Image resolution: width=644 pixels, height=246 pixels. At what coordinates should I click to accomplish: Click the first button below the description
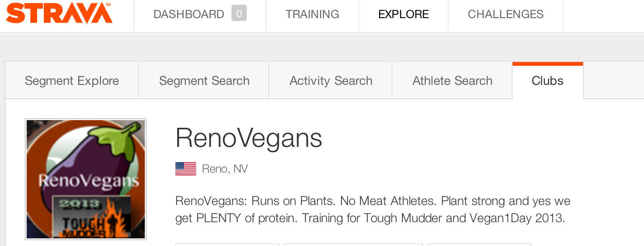[227, 245]
